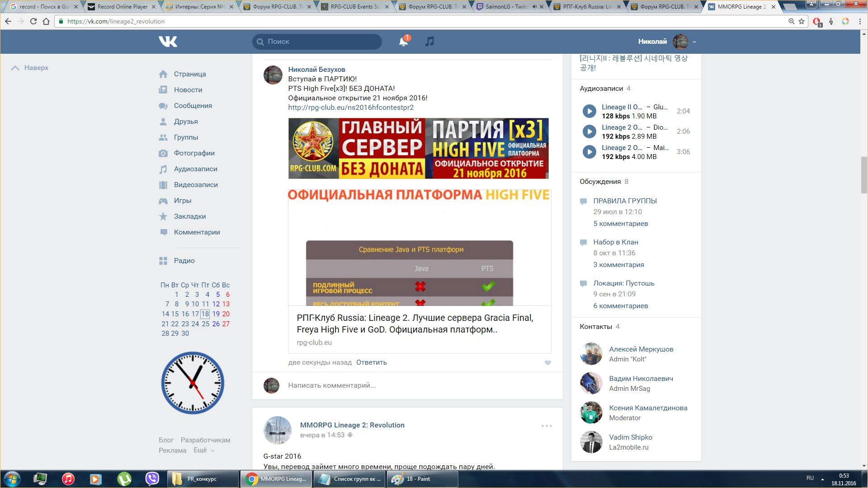This screenshot has width=868, height=488.
Task: Open MMORPG Lineage 2: Revolution post author
Action: [352, 425]
